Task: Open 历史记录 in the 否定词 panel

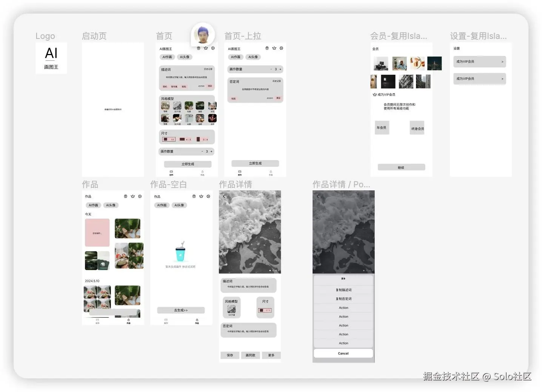Action: (x=277, y=81)
